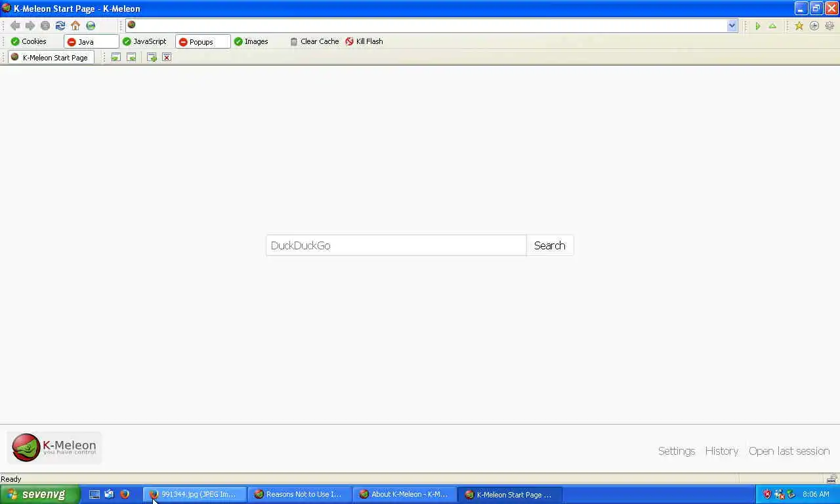Screen dimensions: 840x504
Task: Click the red security shield tray icon
Action: pyautogui.click(x=766, y=494)
